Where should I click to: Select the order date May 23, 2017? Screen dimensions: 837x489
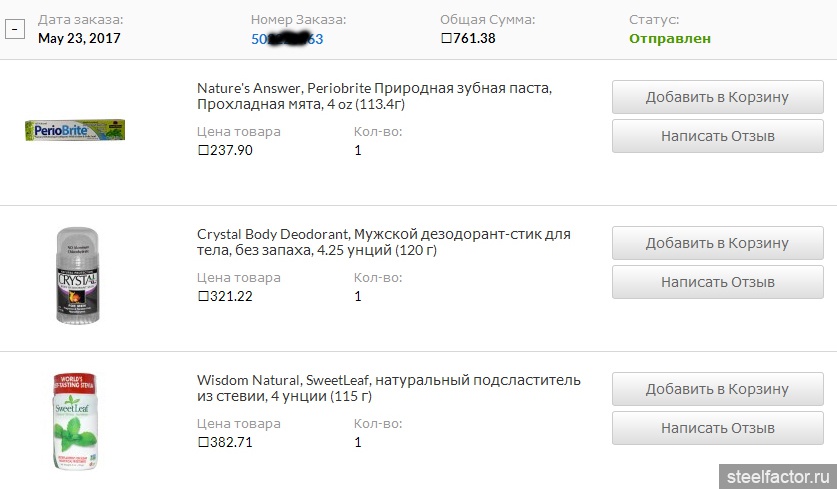pyautogui.click(x=79, y=38)
